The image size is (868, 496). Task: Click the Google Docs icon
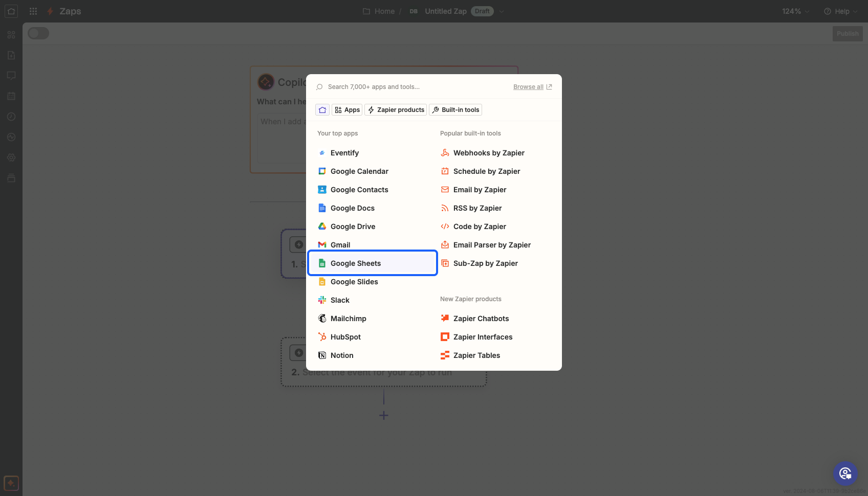(x=322, y=208)
